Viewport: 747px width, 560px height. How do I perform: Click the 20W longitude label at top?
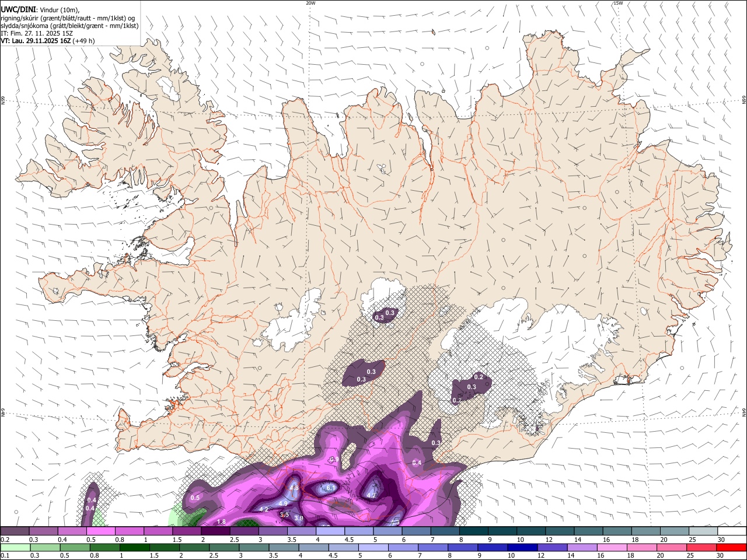(310, 3)
